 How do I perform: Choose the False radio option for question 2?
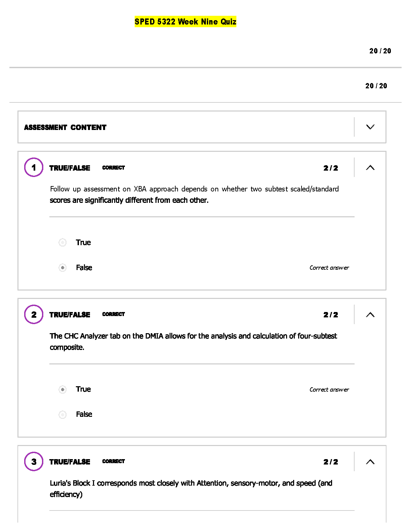[x=62, y=415]
